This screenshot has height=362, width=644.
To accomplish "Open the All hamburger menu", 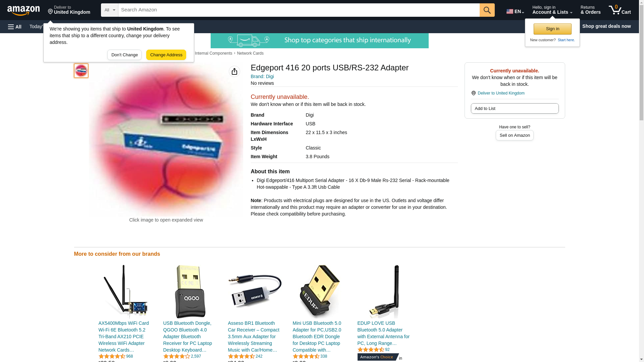I will tap(15, 26).
